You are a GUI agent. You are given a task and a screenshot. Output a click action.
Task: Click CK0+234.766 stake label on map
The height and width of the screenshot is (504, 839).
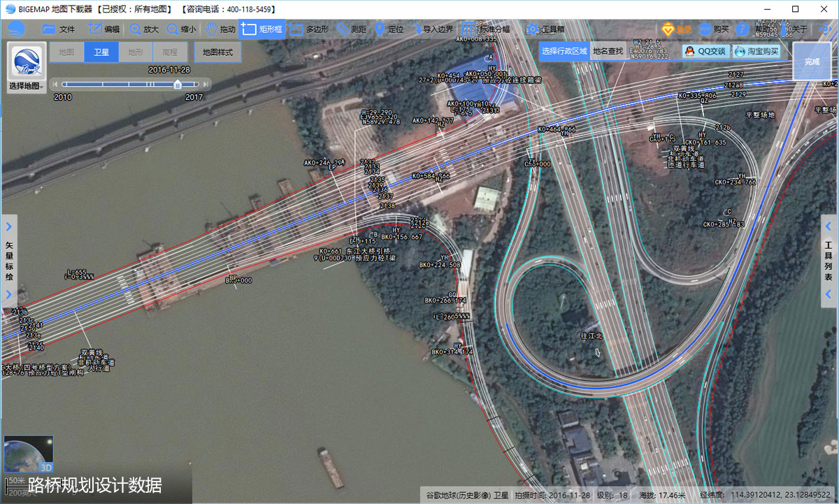pos(735,182)
